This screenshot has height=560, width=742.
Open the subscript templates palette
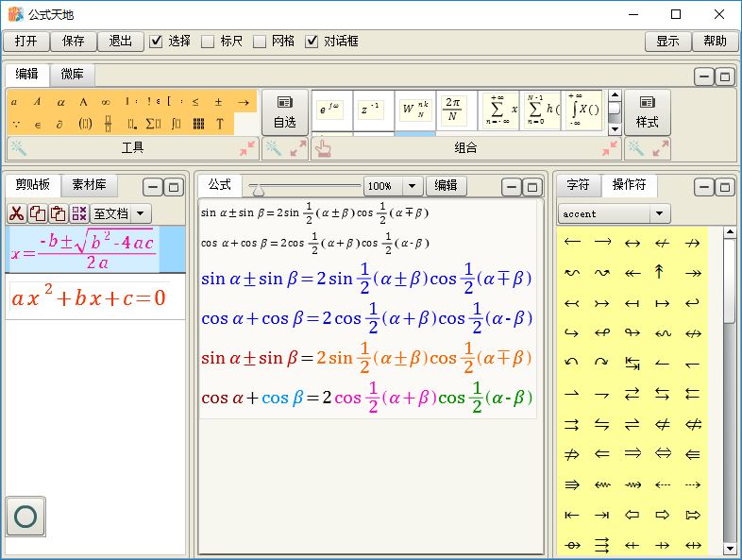[132, 125]
